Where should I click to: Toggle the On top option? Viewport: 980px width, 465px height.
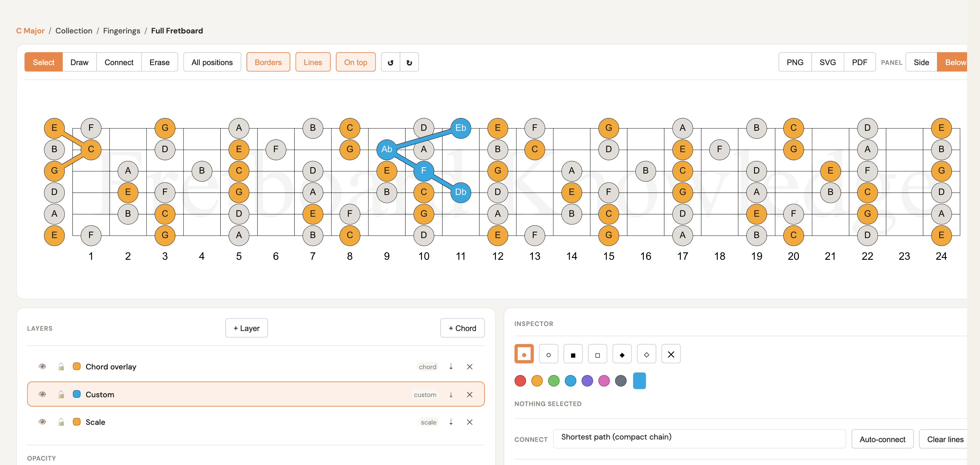356,62
